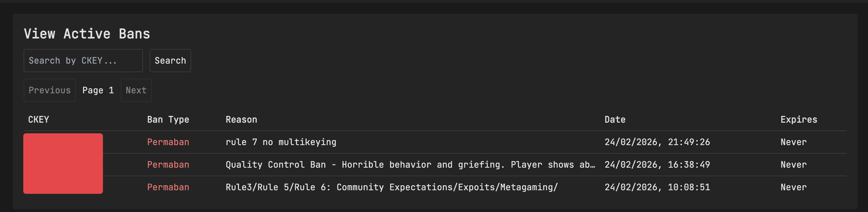Go to the Next page

[136, 91]
